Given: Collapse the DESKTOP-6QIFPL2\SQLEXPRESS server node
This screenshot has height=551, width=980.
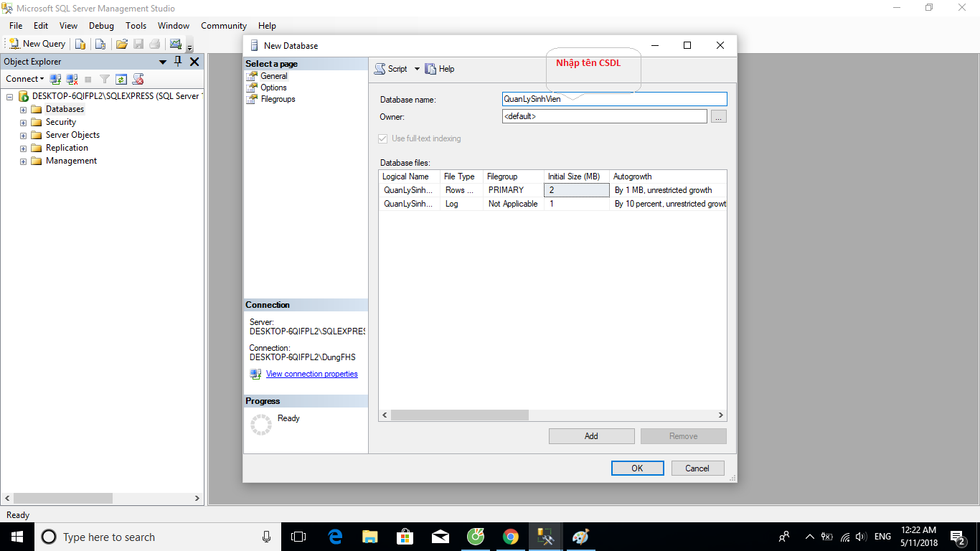Looking at the screenshot, I should [10, 96].
